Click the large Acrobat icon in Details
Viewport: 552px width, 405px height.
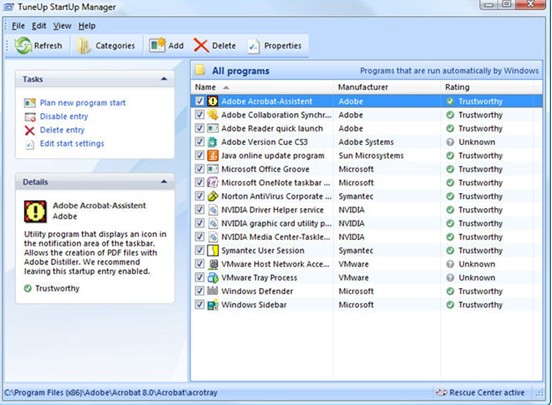tap(35, 212)
